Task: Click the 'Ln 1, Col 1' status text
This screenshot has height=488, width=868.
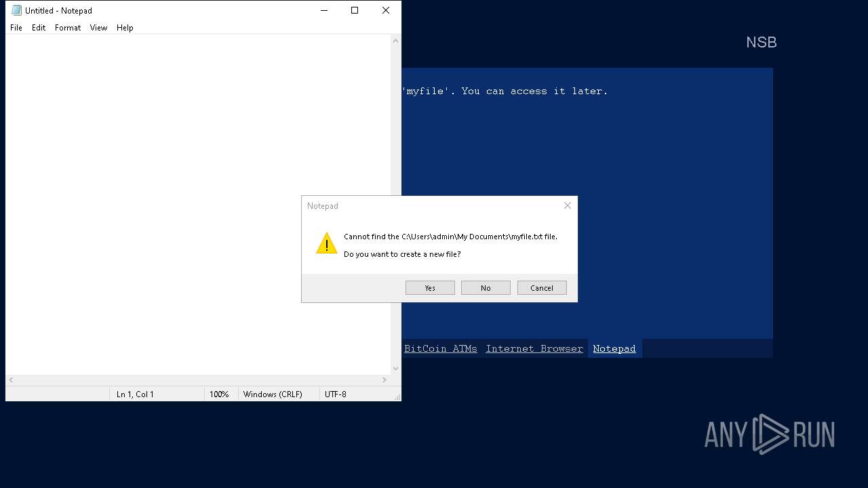Action: (135, 394)
